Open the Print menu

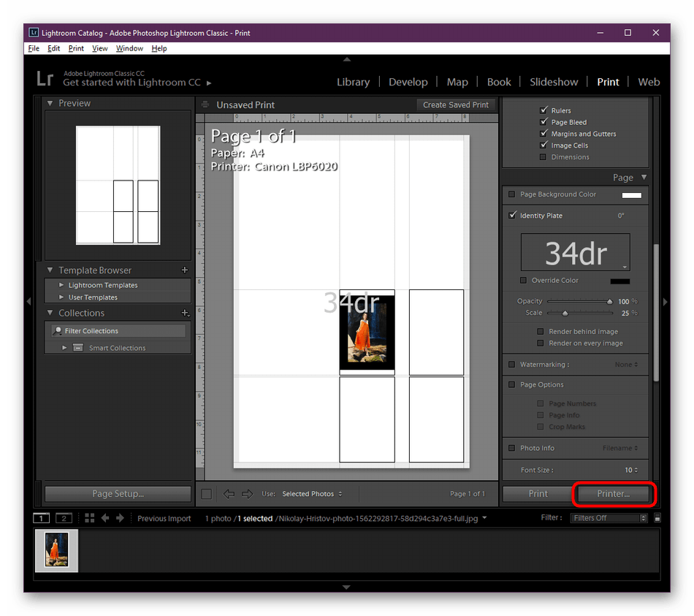[76, 48]
